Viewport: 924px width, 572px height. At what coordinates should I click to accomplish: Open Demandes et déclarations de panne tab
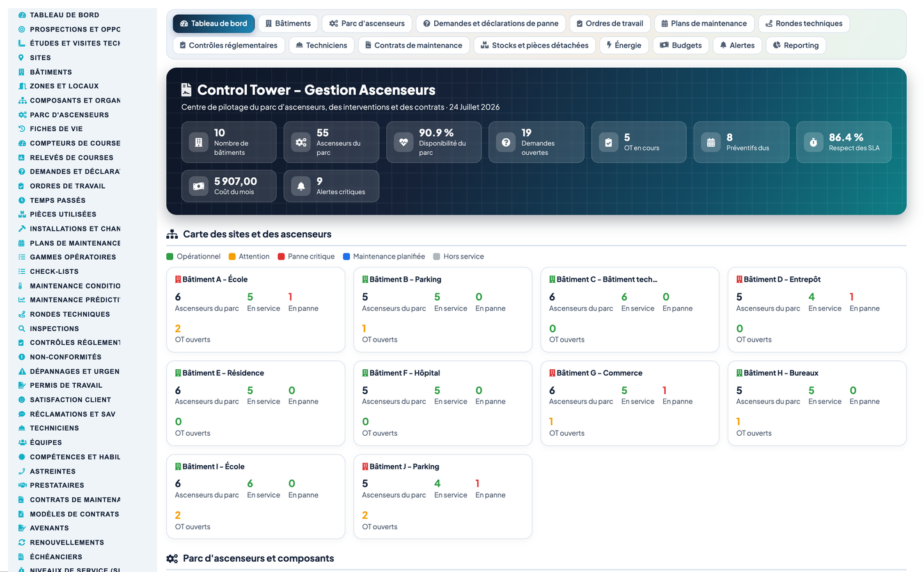490,24
